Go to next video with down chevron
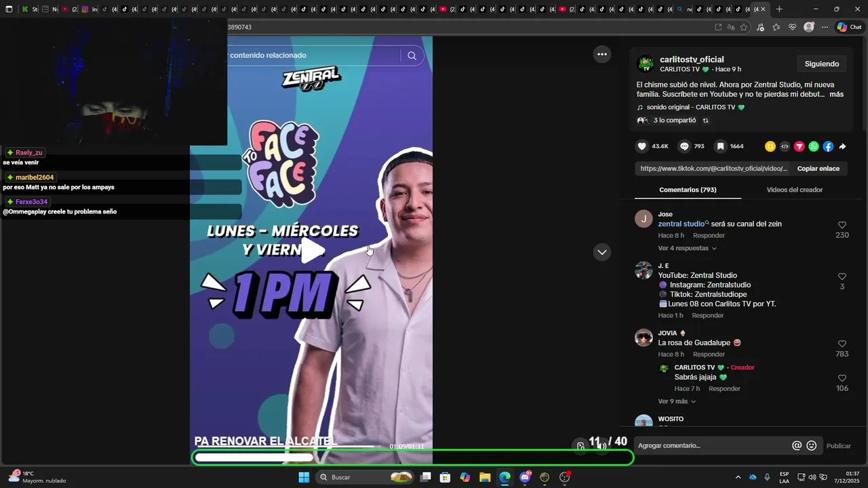Screen dimensions: 868x488 601,252
